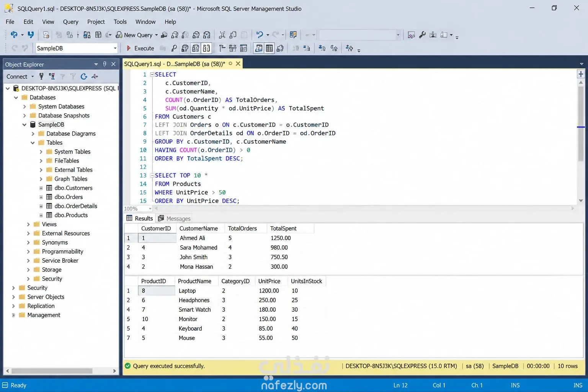Open the File menu
The height and width of the screenshot is (392, 588).
coord(10,22)
